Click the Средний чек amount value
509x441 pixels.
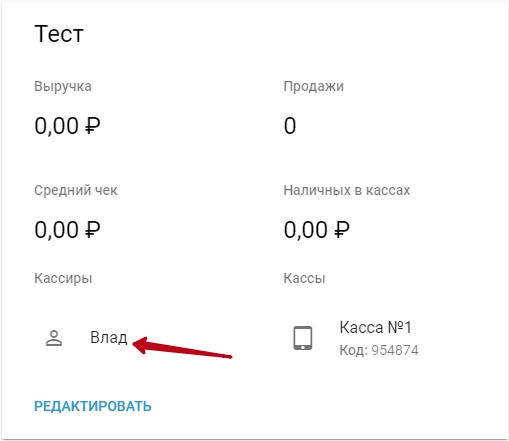tap(67, 230)
